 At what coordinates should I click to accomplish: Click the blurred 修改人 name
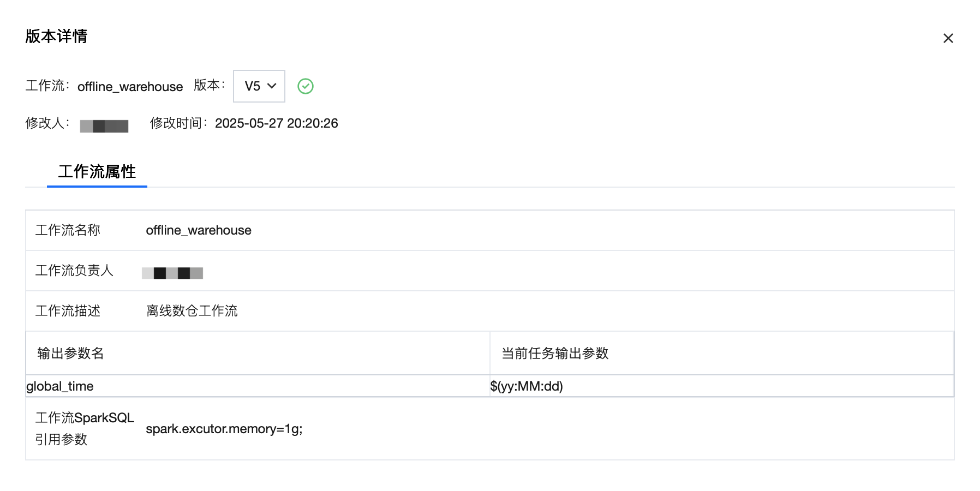104,126
